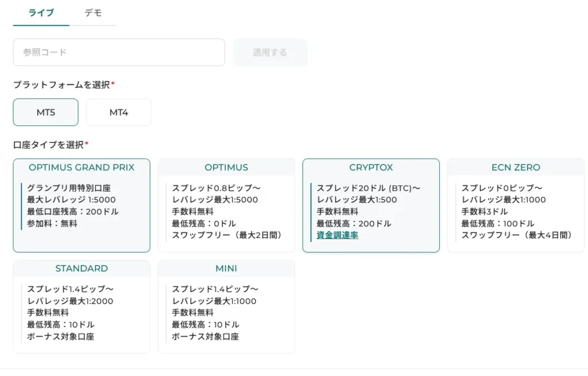Click the MINI card header
588x376 pixels.
(x=226, y=268)
